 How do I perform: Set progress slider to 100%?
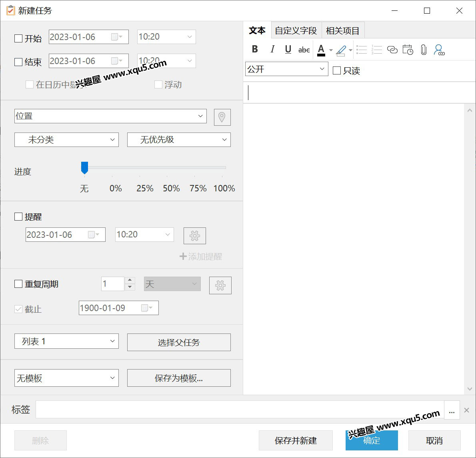click(x=222, y=167)
